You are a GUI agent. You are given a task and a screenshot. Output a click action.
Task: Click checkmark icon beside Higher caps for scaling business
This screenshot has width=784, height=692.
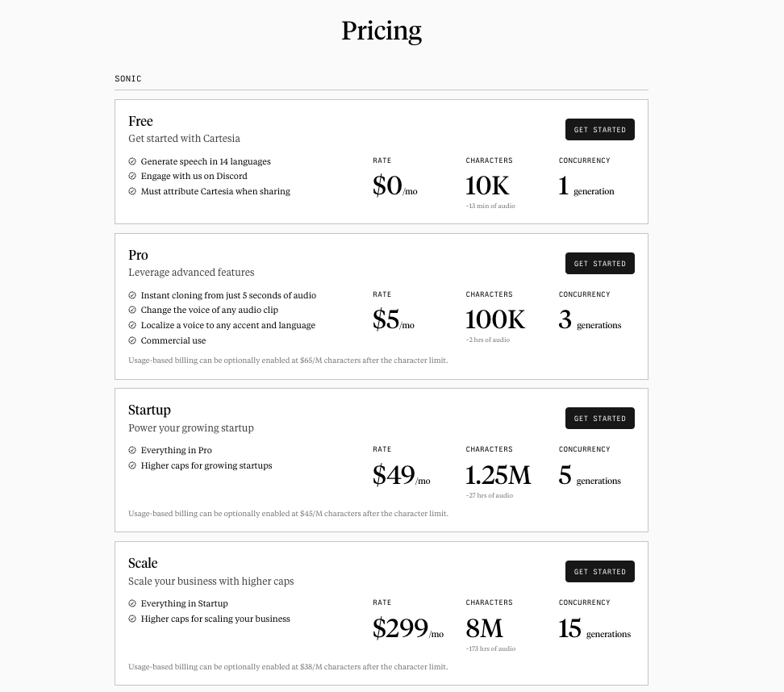click(x=132, y=619)
